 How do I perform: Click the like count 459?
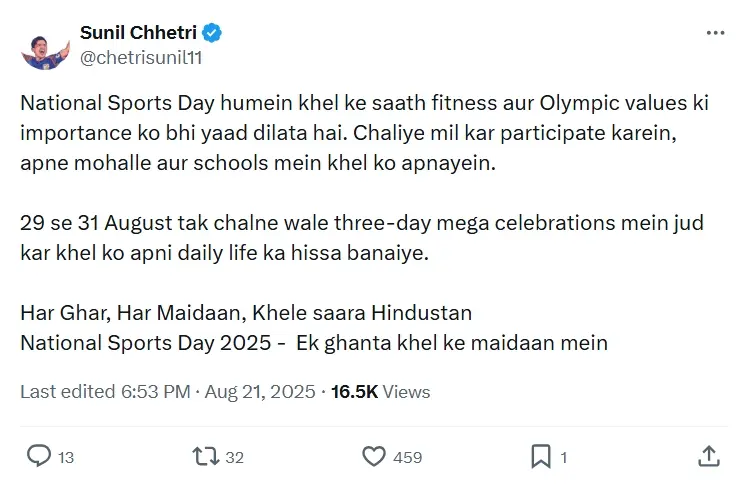tap(407, 457)
